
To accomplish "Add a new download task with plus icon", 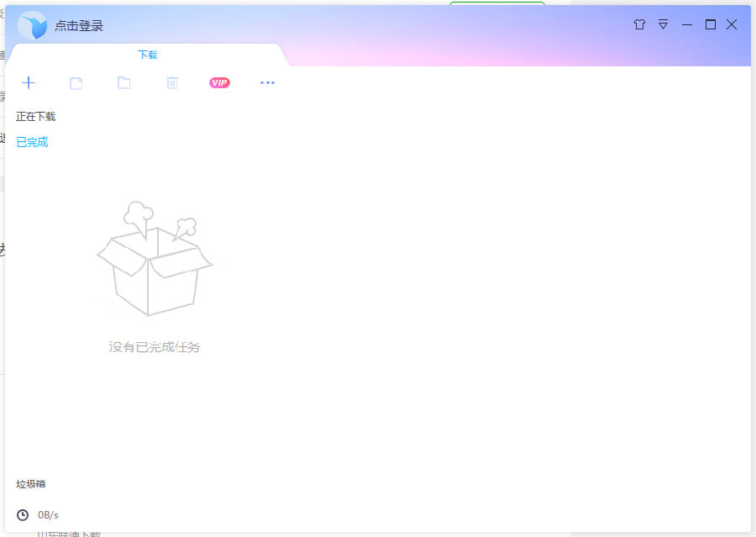I will (x=29, y=83).
